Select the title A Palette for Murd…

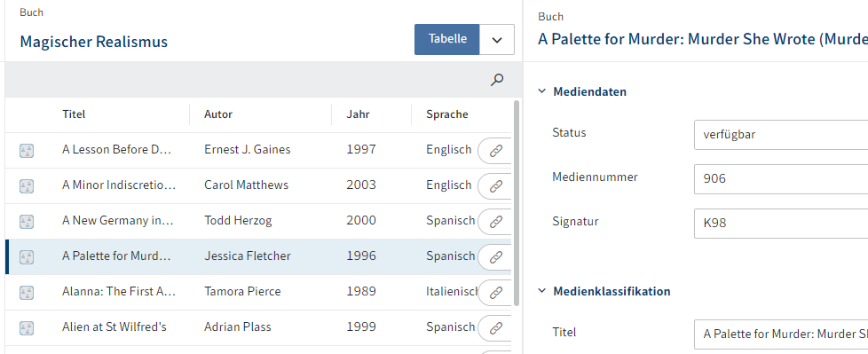[x=116, y=256]
